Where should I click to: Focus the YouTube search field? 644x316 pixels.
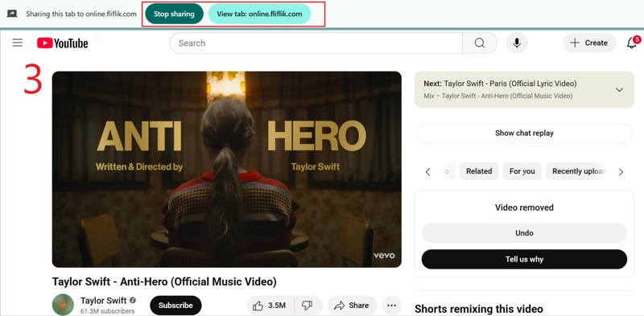[x=316, y=43]
